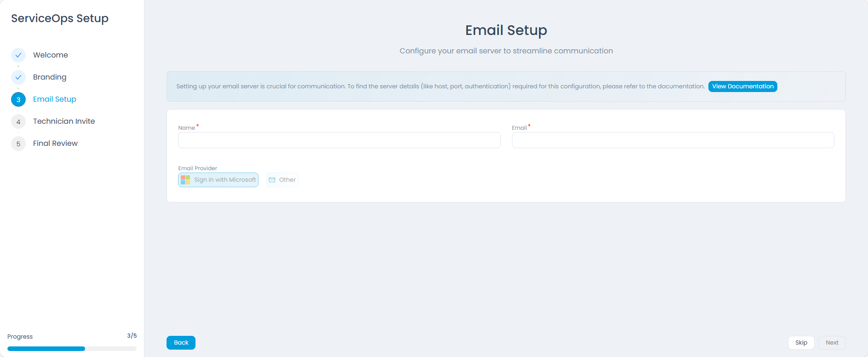The image size is (868, 357).
Task: Click the Welcome step checkmark icon
Action: coord(18,55)
